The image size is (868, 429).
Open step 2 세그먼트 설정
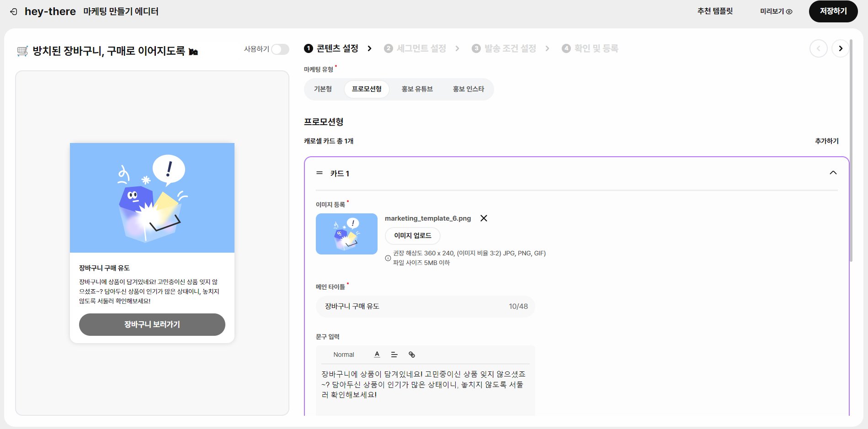pyautogui.click(x=415, y=48)
